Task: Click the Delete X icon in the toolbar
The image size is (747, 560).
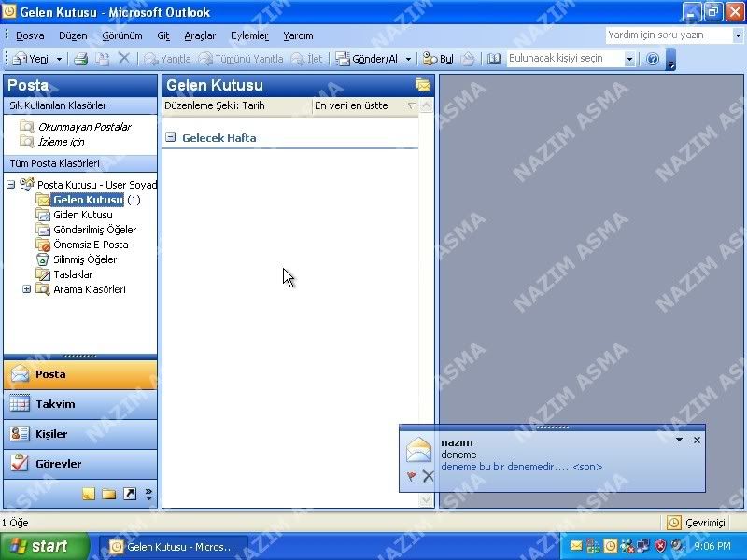Action: [124, 59]
